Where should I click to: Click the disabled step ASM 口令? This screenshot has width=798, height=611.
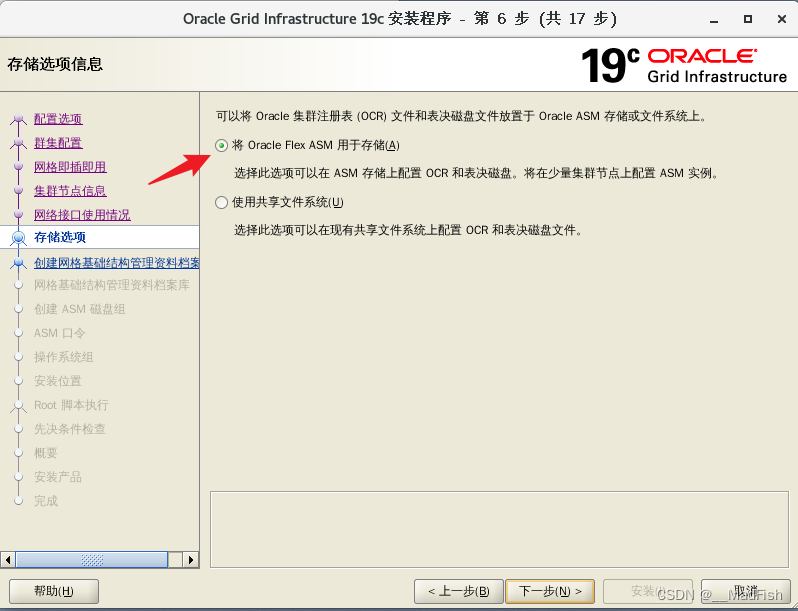coord(60,333)
